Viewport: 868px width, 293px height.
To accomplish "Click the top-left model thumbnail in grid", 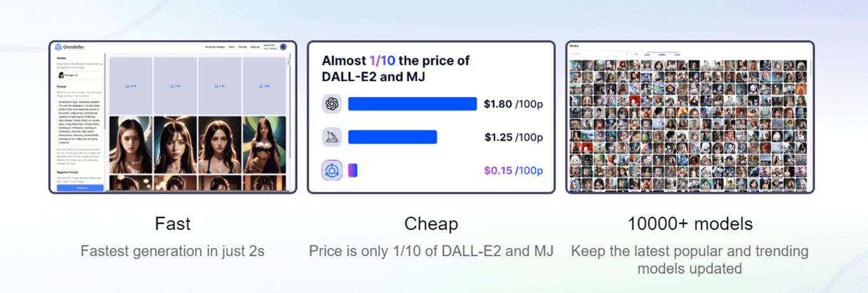I will 575,65.
